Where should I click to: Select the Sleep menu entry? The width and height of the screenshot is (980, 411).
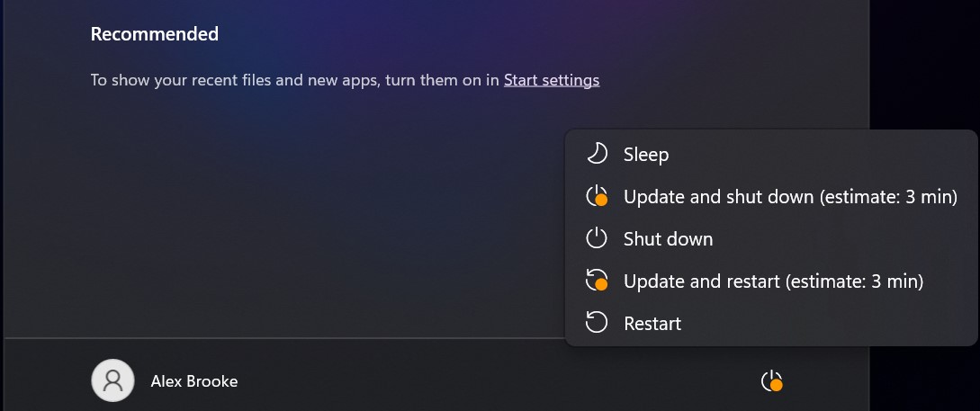771,154
